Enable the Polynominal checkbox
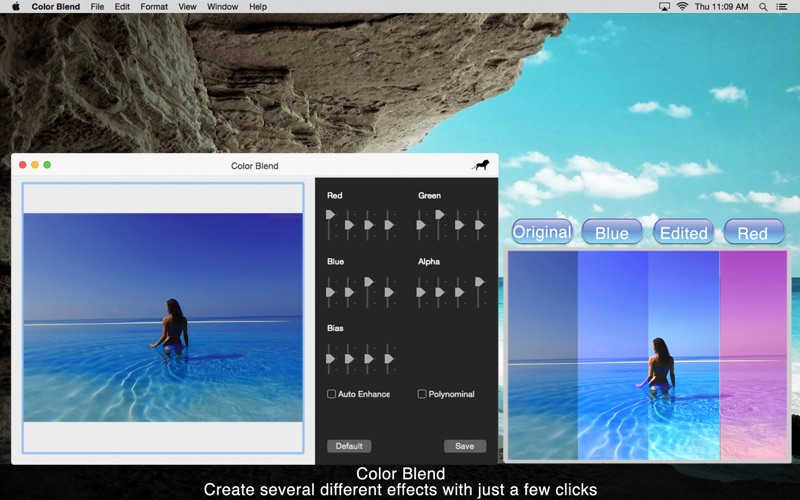This screenshot has height=500, width=800. 422,394
